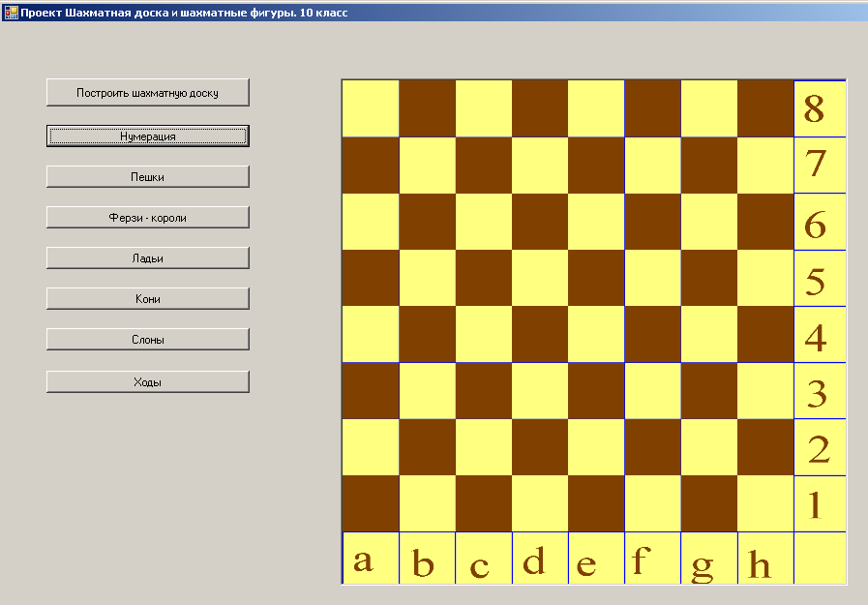868x605 pixels.
Task: Select the file 'h' label cell
Action: 765,559
